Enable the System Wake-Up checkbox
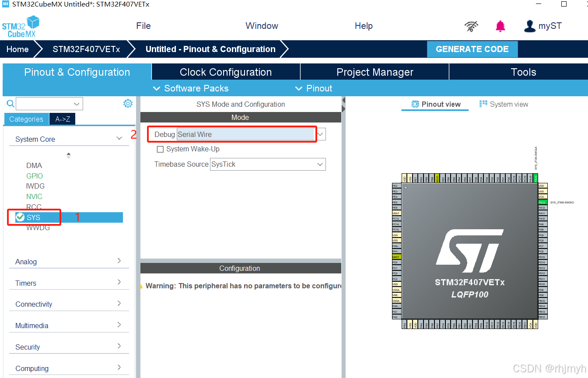The image size is (588, 378). (160, 149)
